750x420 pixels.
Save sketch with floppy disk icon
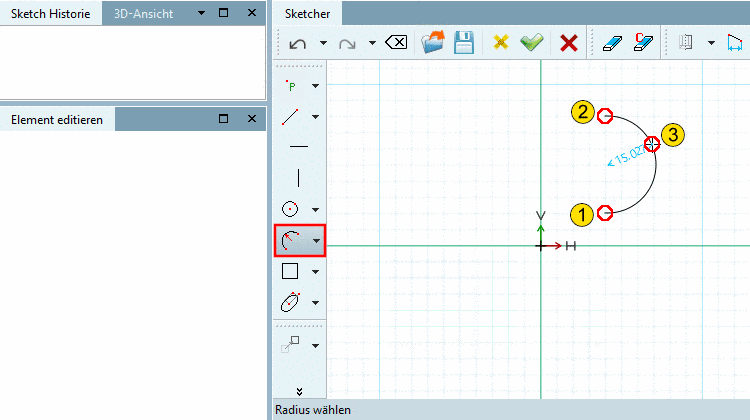(x=464, y=43)
